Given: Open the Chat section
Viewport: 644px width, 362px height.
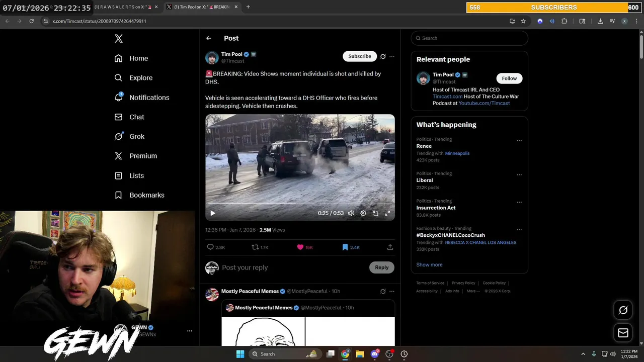Looking at the screenshot, I should tap(129, 117).
